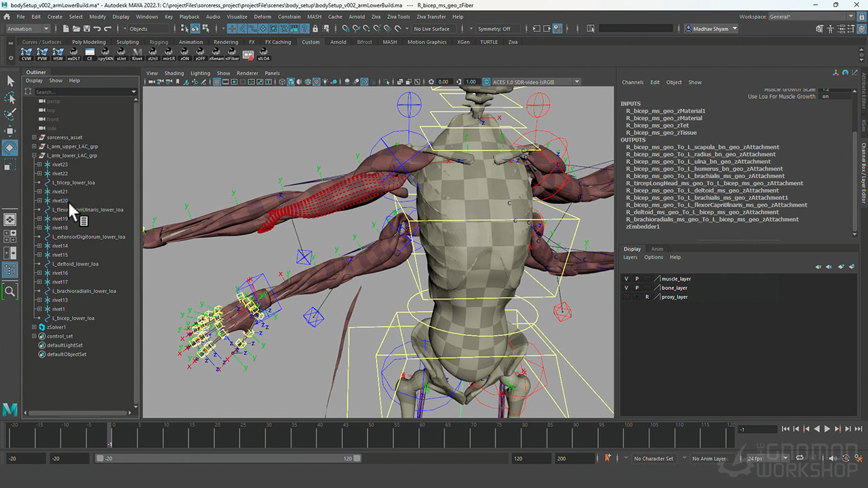The height and width of the screenshot is (488, 868).
Task: Toggle the V box for bone_layer
Action: 627,288
